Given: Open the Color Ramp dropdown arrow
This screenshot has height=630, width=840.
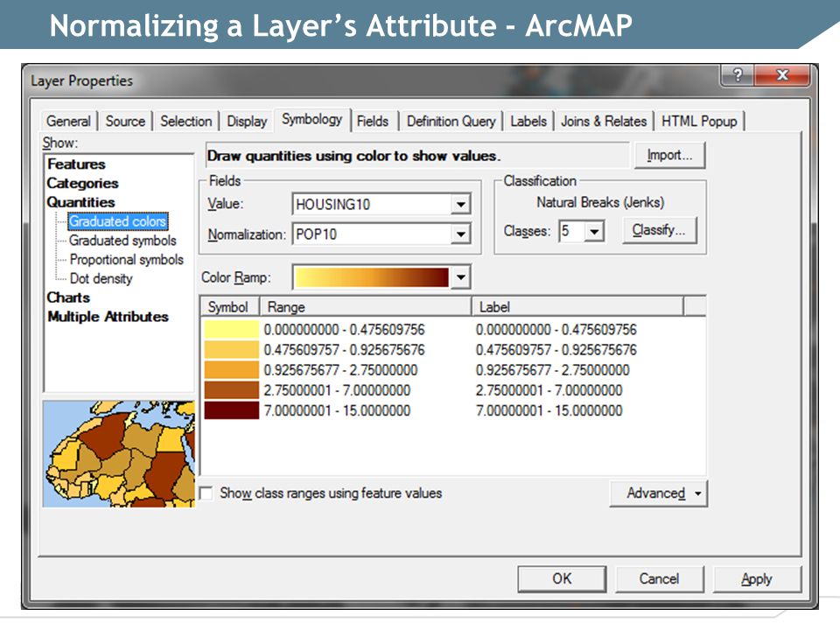Looking at the screenshot, I should click(x=460, y=277).
